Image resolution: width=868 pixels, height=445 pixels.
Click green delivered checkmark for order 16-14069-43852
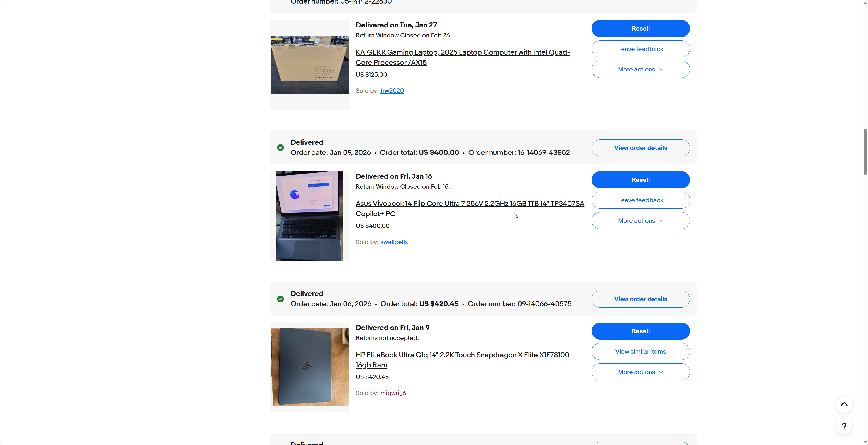click(x=280, y=148)
